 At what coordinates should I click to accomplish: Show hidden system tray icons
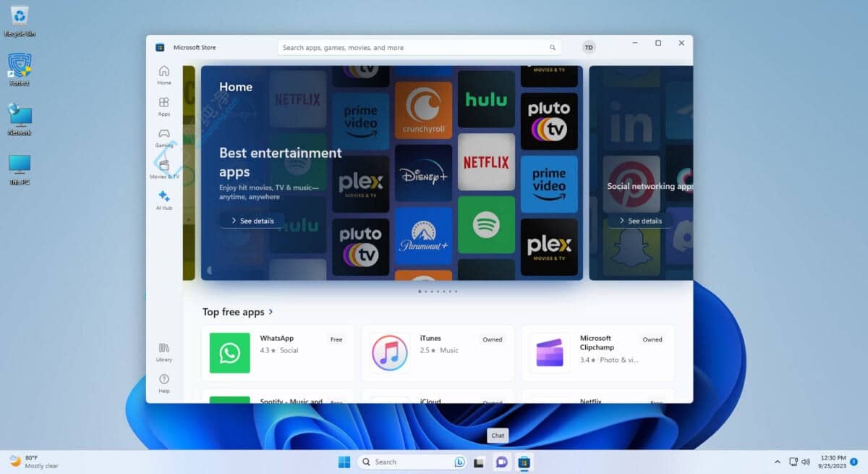click(x=778, y=462)
